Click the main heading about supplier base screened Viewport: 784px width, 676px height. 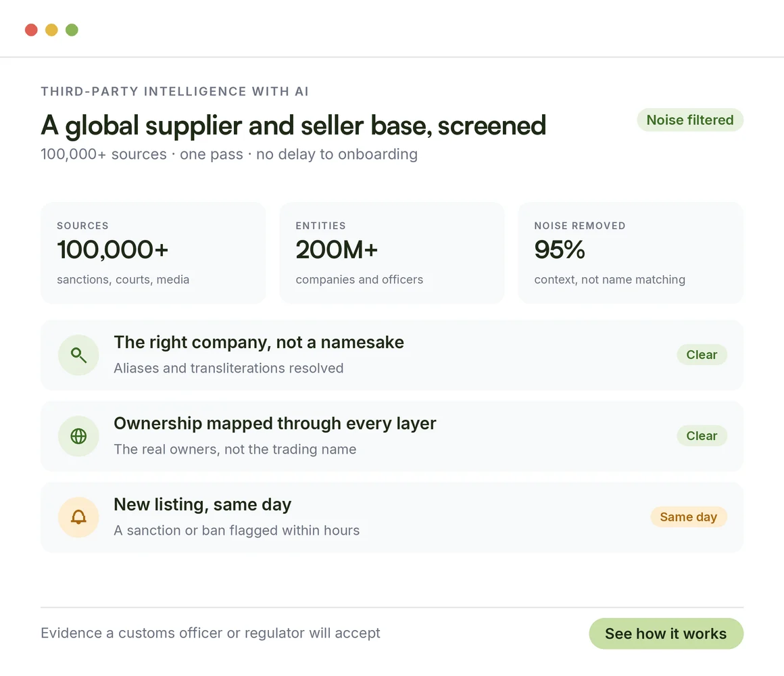pyautogui.click(x=293, y=126)
